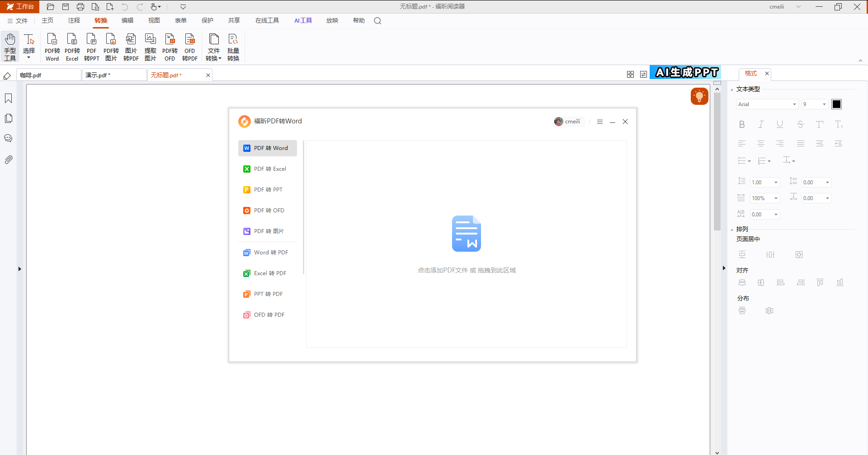
Task: Select Word 转 PDF in converter sidebar
Action: pos(268,253)
